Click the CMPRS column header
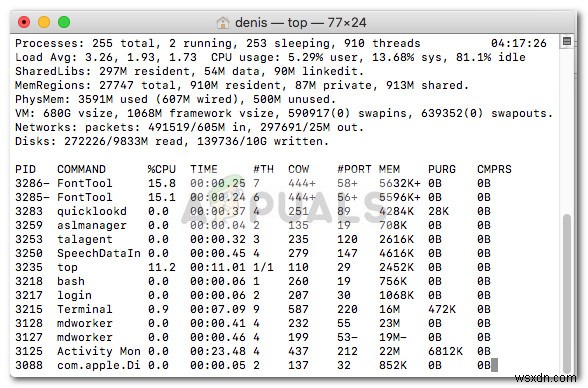The image size is (588, 388). pyautogui.click(x=494, y=169)
